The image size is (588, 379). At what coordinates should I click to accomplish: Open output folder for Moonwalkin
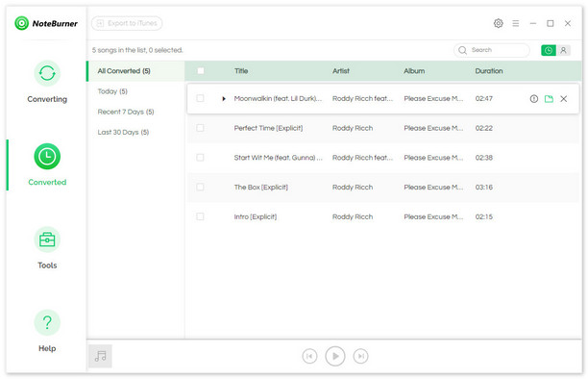[549, 99]
